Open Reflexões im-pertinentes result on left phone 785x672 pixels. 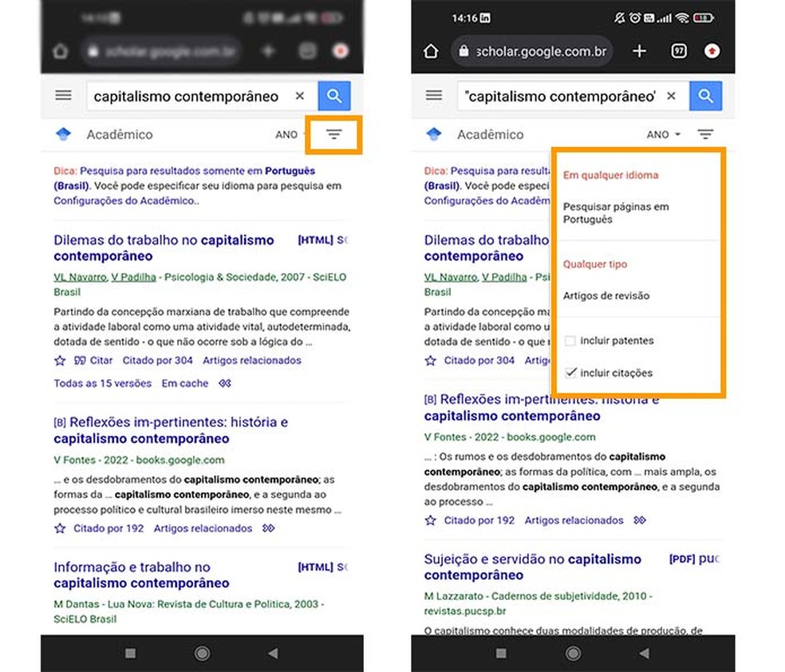[x=171, y=430]
